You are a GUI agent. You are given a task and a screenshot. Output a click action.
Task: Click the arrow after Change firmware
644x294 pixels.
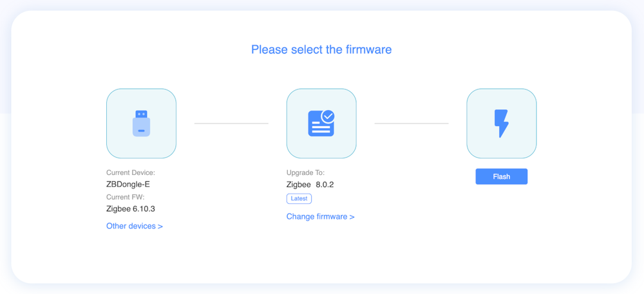(352, 217)
